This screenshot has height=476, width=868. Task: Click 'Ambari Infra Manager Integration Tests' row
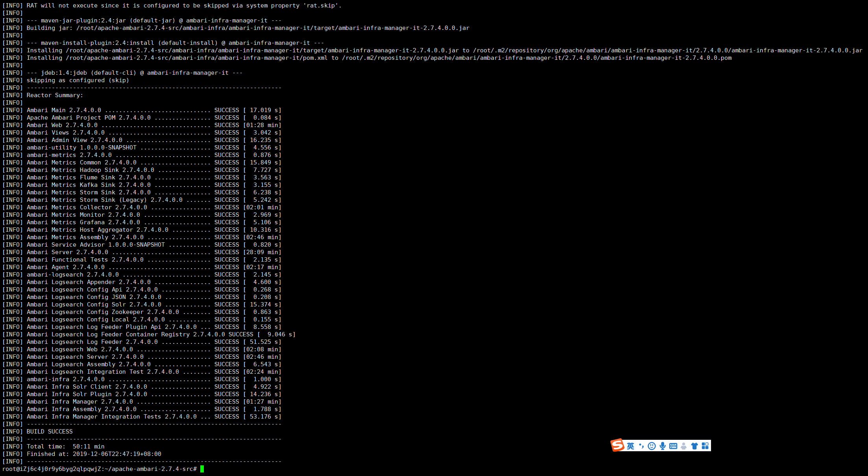[142, 417]
